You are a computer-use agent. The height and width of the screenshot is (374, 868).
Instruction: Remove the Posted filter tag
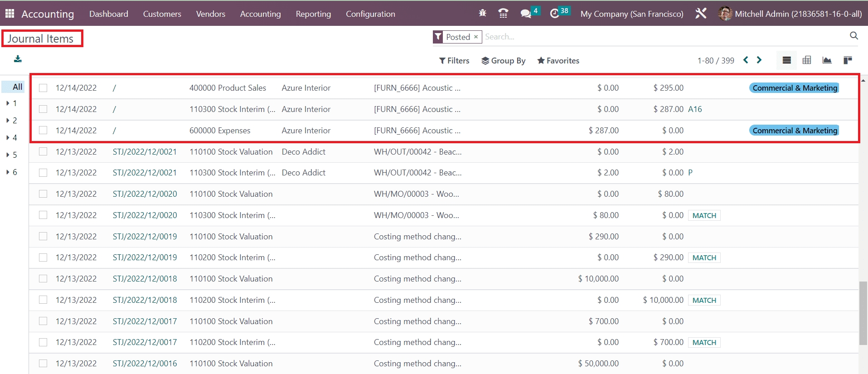(476, 37)
